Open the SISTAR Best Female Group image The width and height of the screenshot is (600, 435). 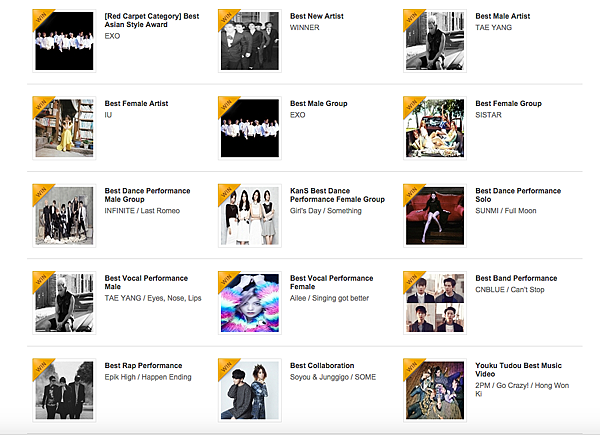point(435,128)
